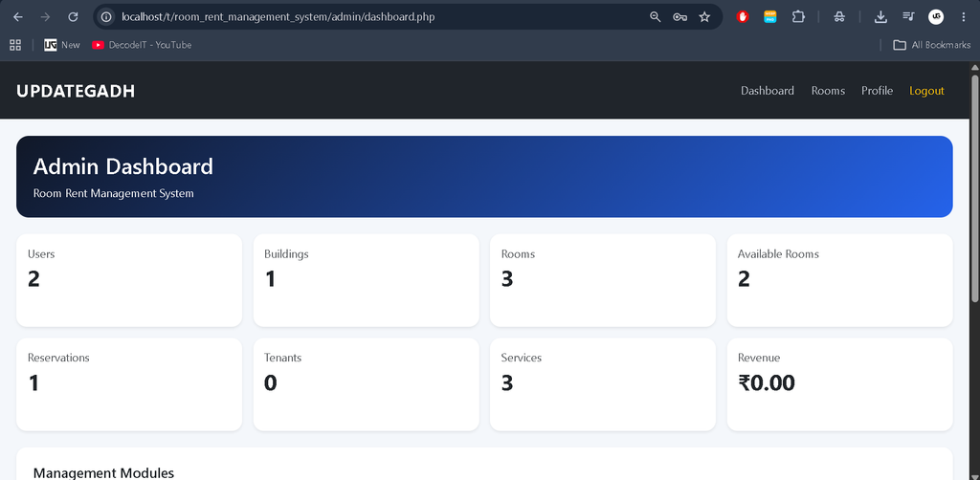Click the ₹0.00 revenue value

tap(767, 382)
